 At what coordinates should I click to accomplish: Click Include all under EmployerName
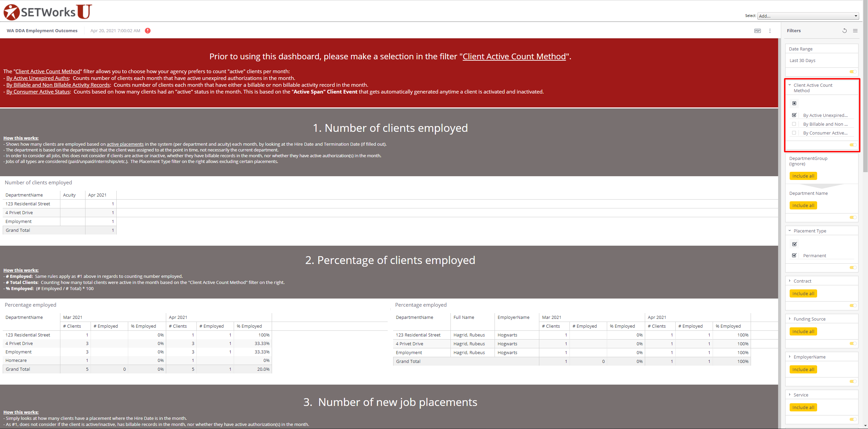(x=803, y=369)
